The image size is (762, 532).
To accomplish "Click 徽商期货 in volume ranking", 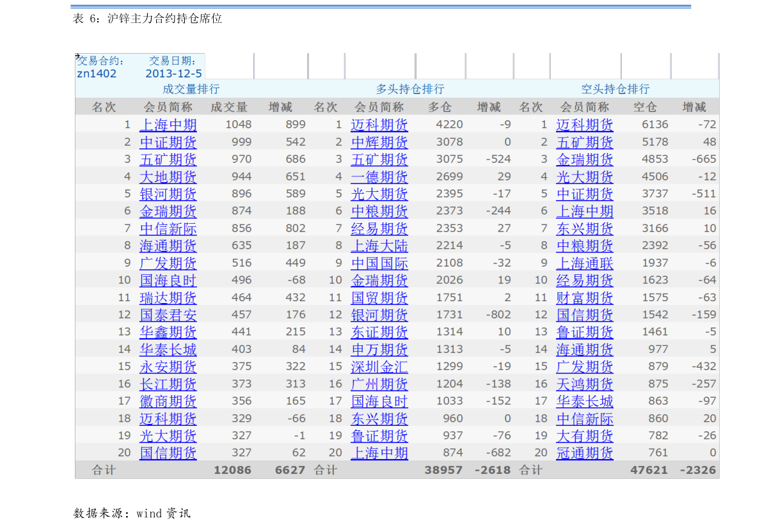I will [x=168, y=402].
